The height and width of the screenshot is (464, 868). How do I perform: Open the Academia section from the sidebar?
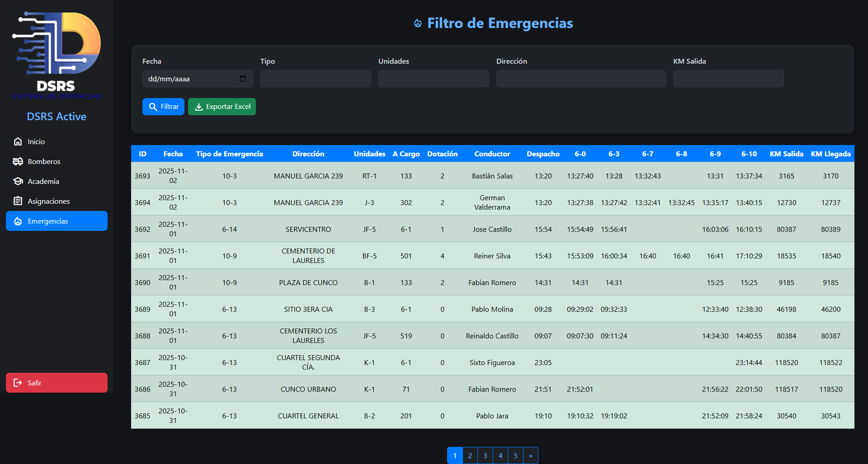[x=42, y=181]
